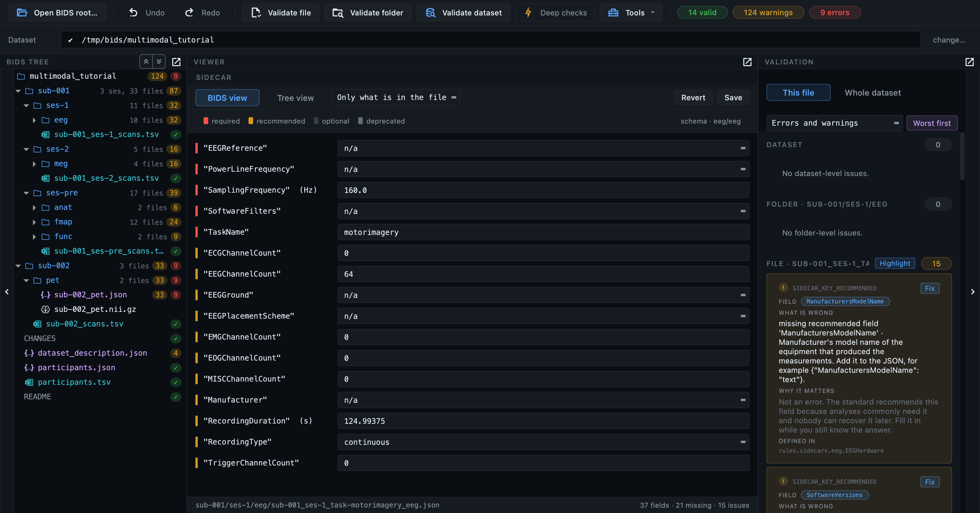The width and height of the screenshot is (980, 513).
Task: Toggle Highlight for the file issues
Action: pyautogui.click(x=895, y=263)
